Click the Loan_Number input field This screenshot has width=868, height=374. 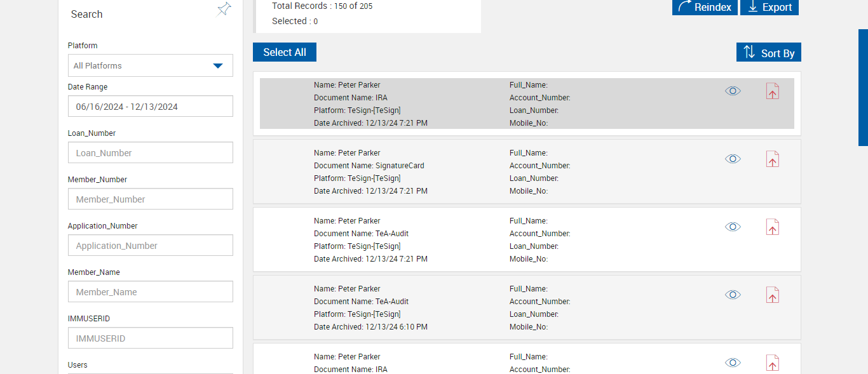pyautogui.click(x=150, y=153)
